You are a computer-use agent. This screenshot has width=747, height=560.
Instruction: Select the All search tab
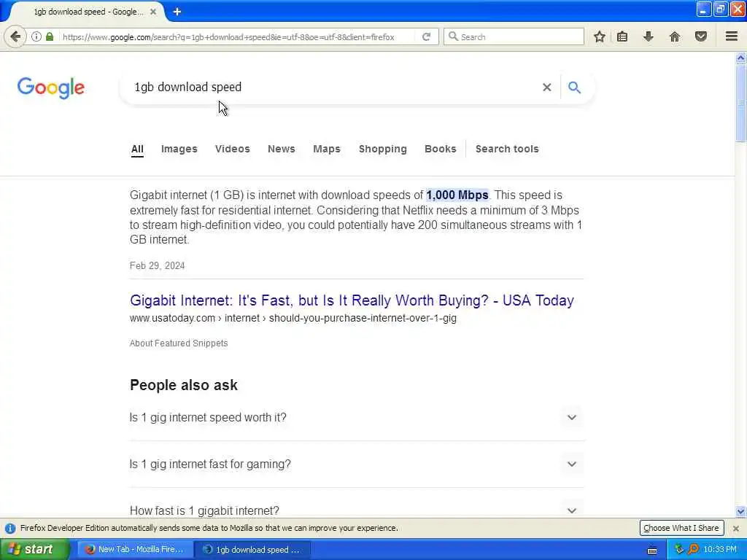point(137,149)
